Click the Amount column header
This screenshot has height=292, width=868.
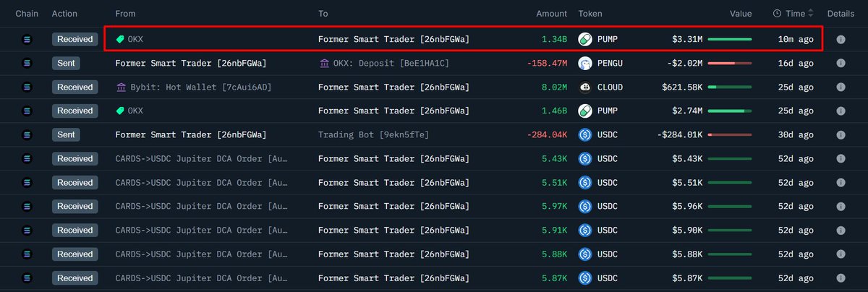coord(551,14)
